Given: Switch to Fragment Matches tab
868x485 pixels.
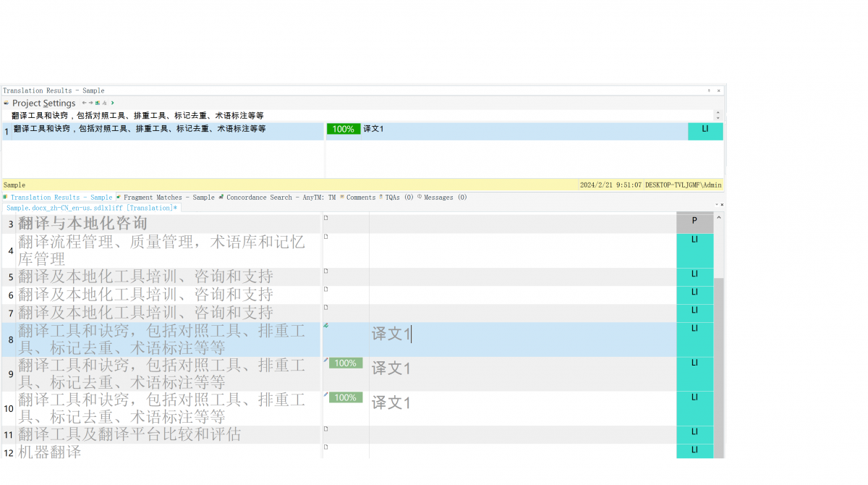Looking at the screenshot, I should (x=168, y=197).
